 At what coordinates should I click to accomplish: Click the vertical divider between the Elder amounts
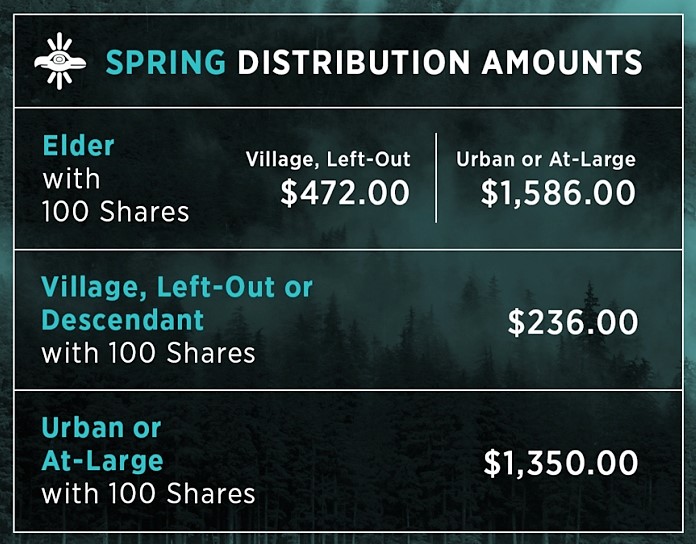point(436,177)
